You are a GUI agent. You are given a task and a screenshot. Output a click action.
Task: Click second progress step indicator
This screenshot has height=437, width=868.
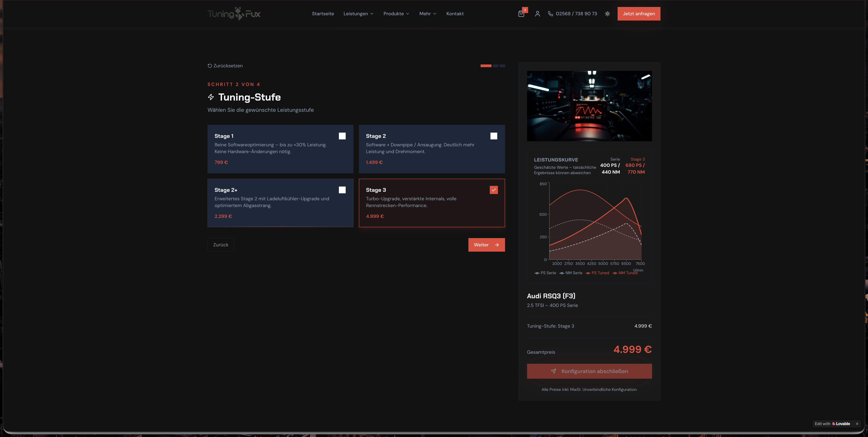[x=495, y=66]
